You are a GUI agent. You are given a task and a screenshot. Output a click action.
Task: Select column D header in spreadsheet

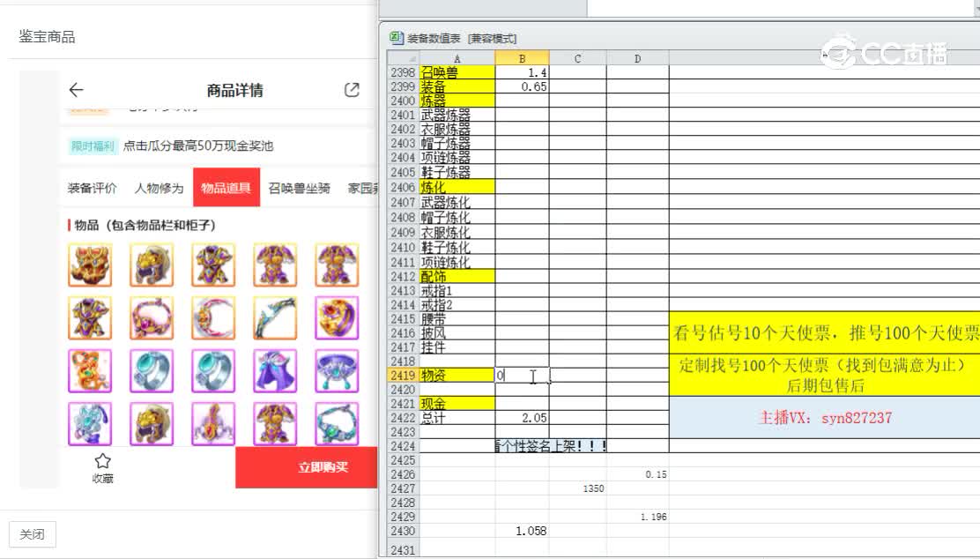pyautogui.click(x=637, y=58)
